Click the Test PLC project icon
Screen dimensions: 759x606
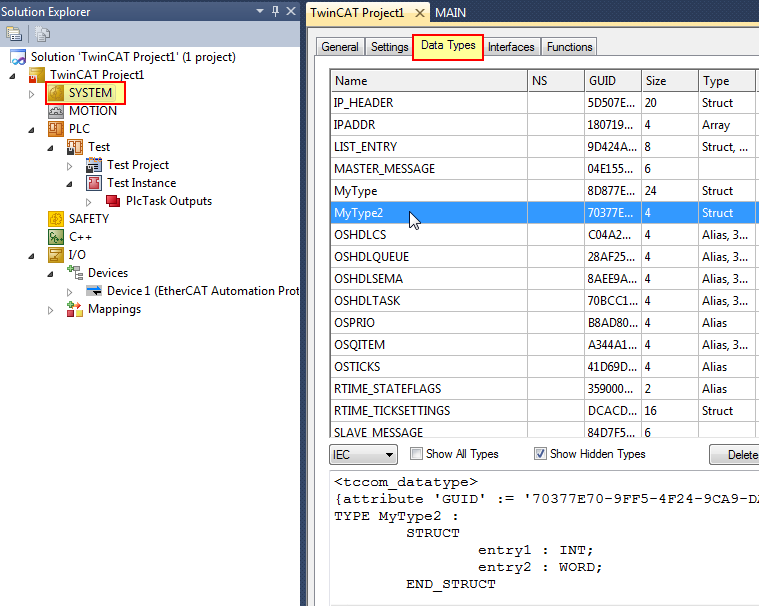(75, 147)
